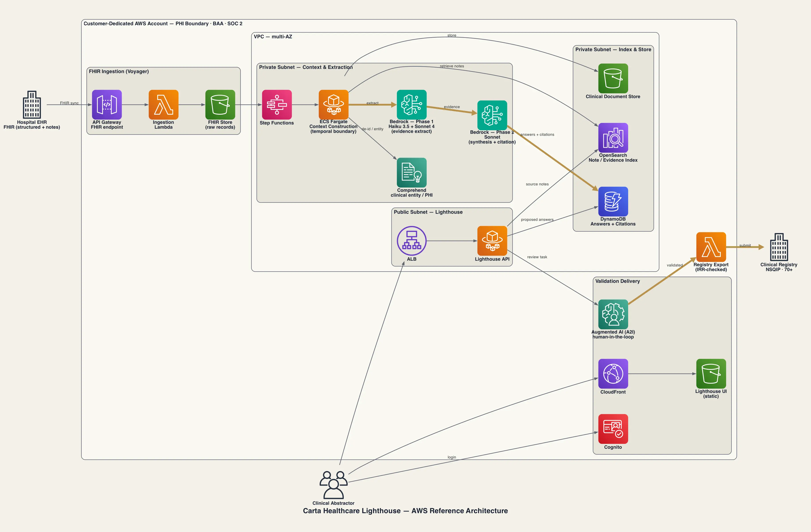The height and width of the screenshot is (532, 811).
Task: Click the OpenSearch Note / Evidence Index icon
Action: click(x=613, y=138)
